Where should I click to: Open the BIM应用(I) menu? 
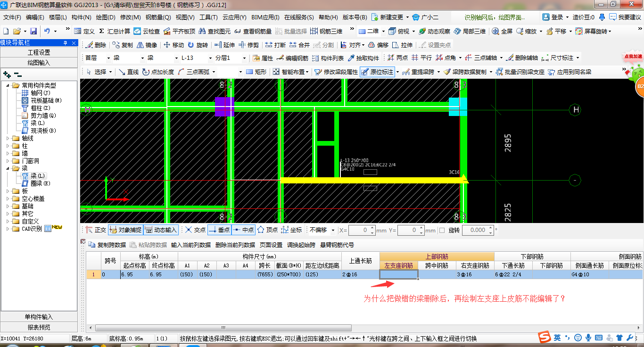click(265, 17)
